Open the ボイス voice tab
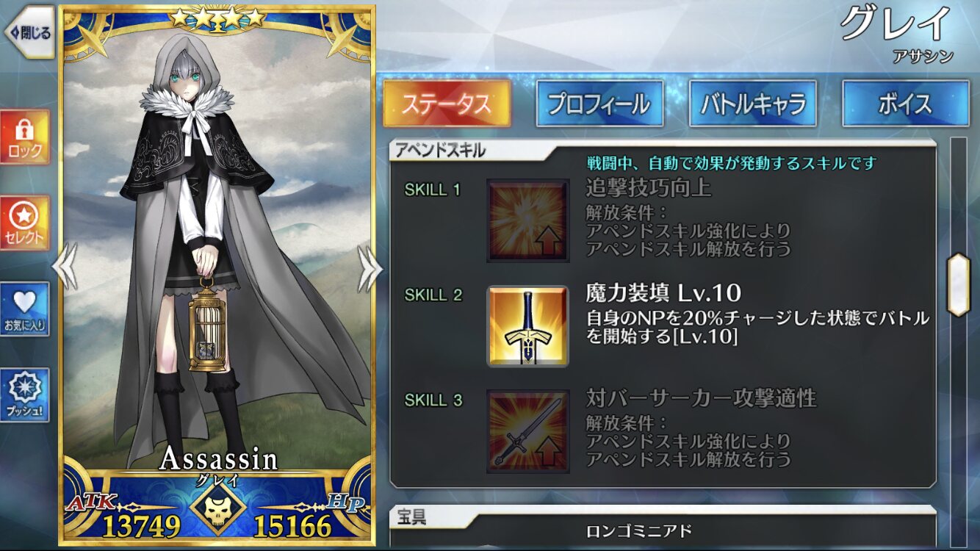 point(905,104)
